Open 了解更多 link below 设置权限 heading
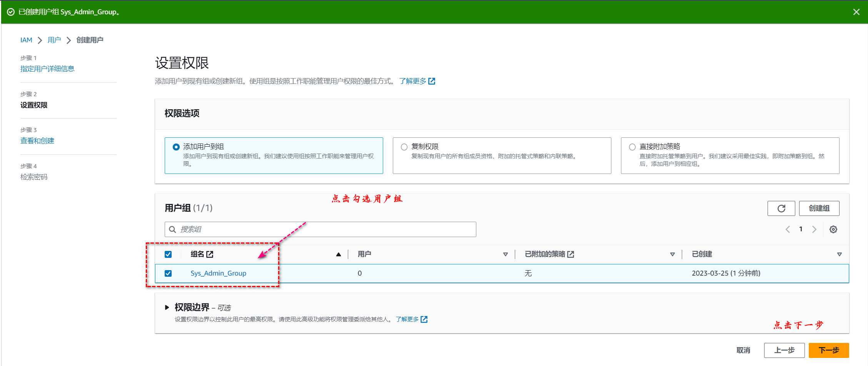The width and height of the screenshot is (868, 366). pos(412,81)
